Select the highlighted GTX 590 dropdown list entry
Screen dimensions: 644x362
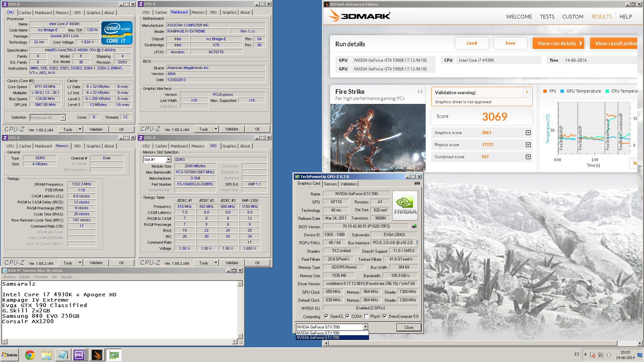(332, 338)
